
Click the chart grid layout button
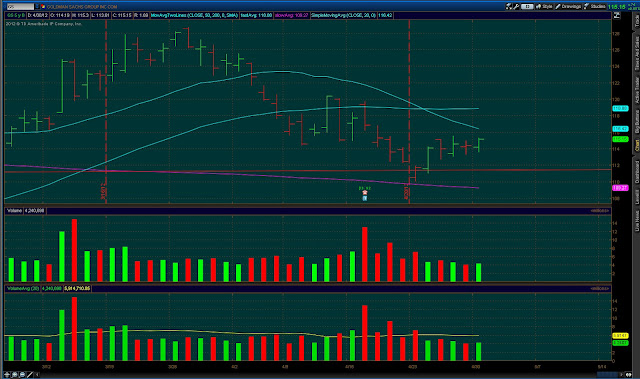(527, 6)
